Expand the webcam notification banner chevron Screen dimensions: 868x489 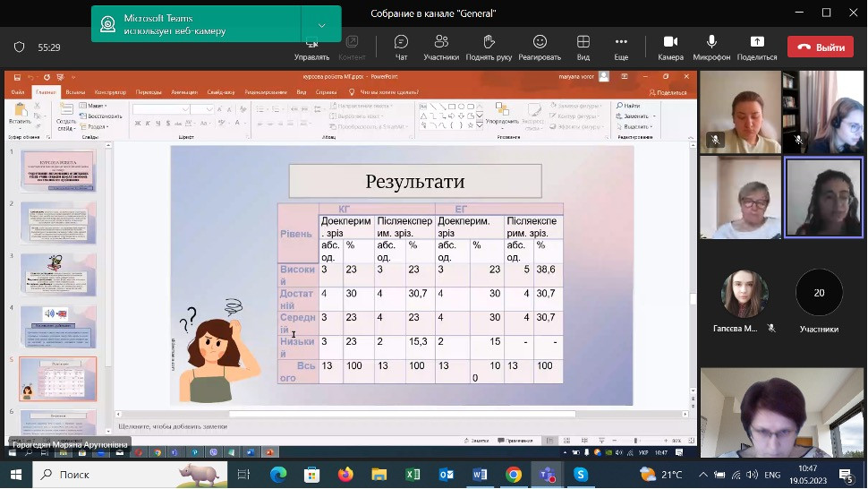click(321, 24)
